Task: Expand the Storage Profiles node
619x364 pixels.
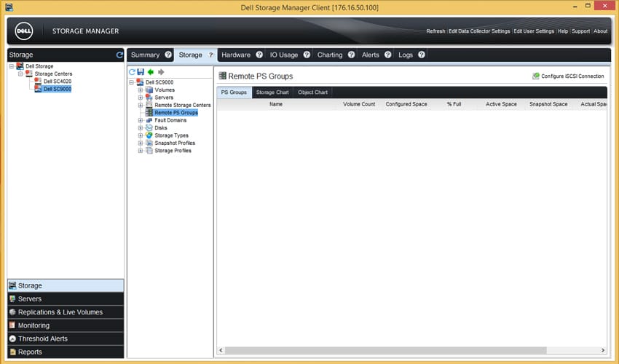Action: coord(140,151)
